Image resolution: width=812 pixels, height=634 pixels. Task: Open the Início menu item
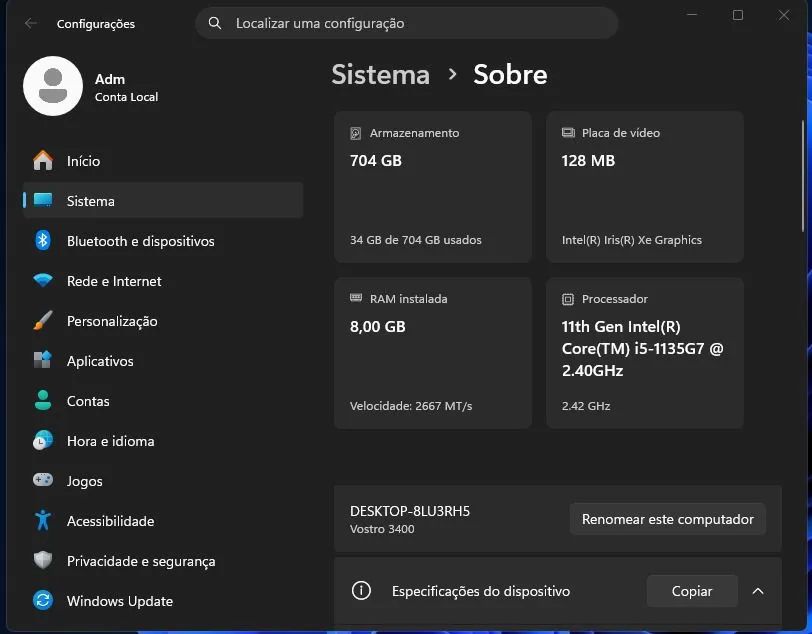163,161
